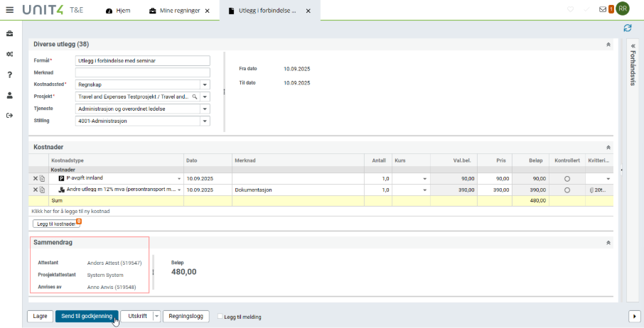Refresh the page with the reload icon
644x328 pixels.
click(627, 28)
